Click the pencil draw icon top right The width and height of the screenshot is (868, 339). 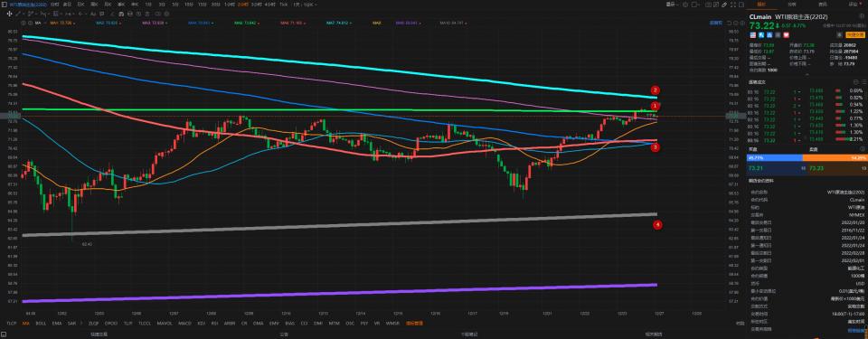coord(724,5)
